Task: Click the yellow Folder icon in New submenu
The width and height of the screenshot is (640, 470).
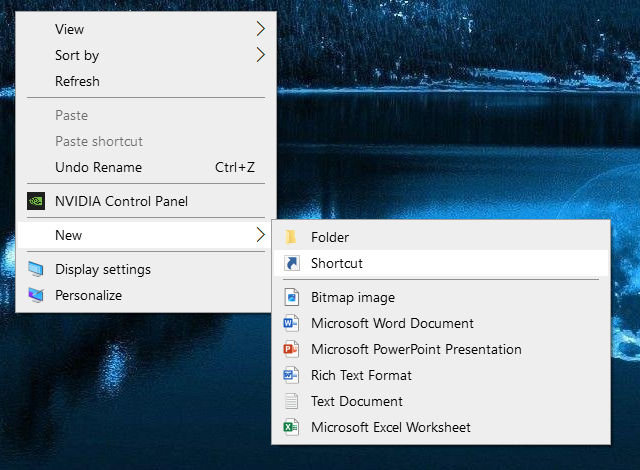Action: click(291, 237)
